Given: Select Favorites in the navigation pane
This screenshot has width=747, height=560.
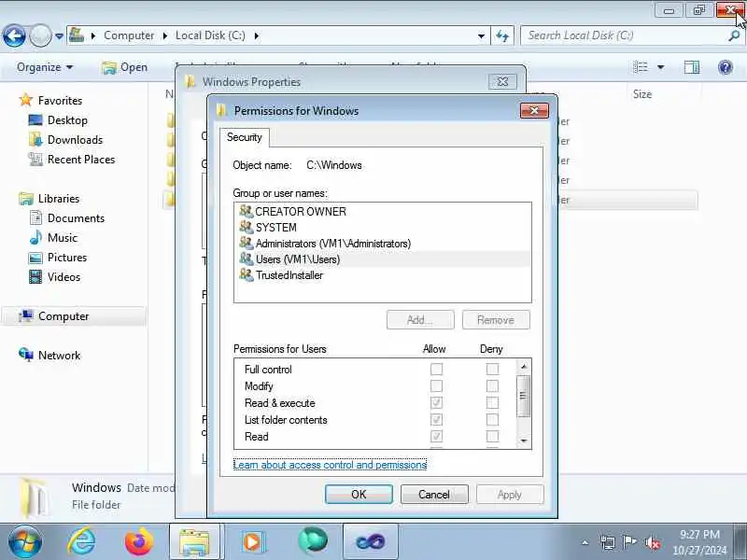Looking at the screenshot, I should (x=50, y=101).
